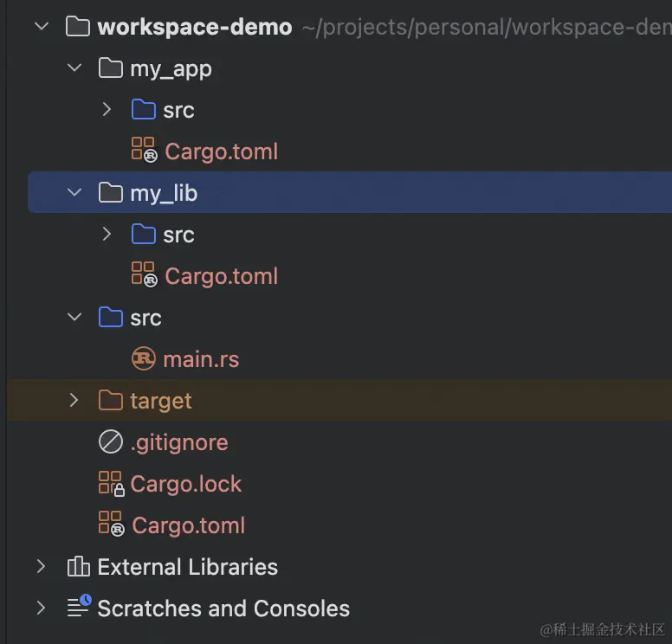Click the Rust icon beside main.rs
Screen dimensions: 672x644
pyautogui.click(x=143, y=358)
